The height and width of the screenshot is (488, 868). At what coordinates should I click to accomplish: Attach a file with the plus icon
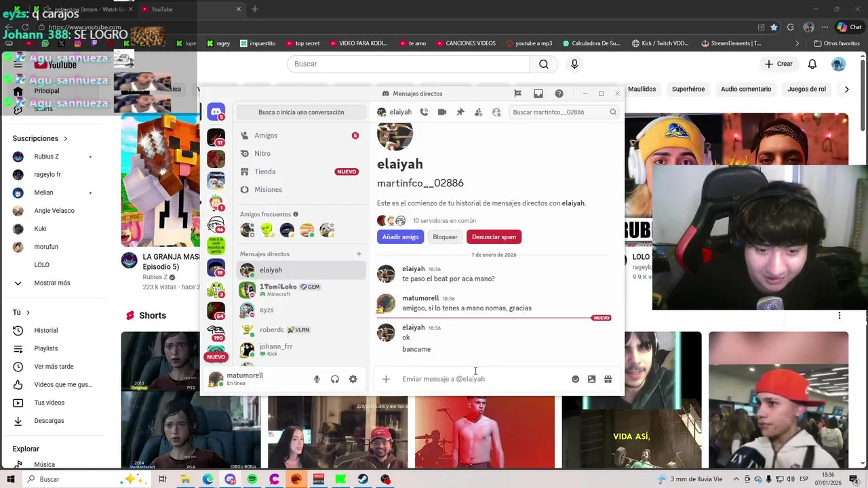click(386, 379)
